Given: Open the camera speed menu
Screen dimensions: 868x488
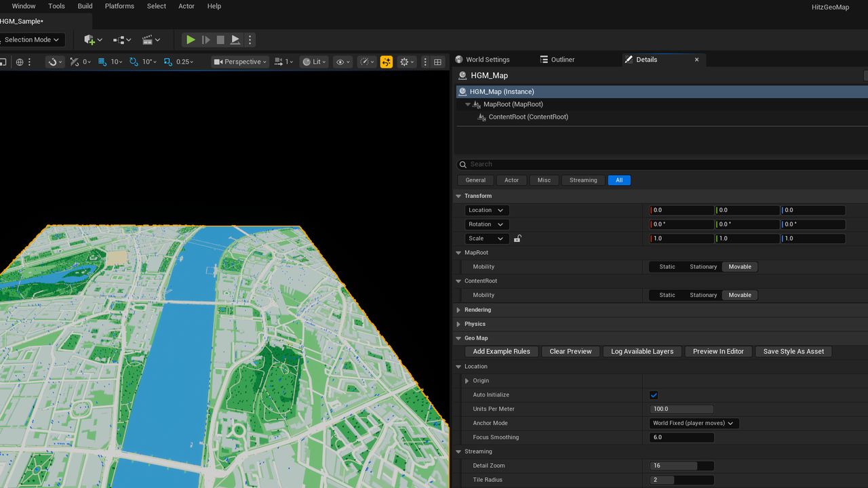Looking at the screenshot, I should point(283,62).
